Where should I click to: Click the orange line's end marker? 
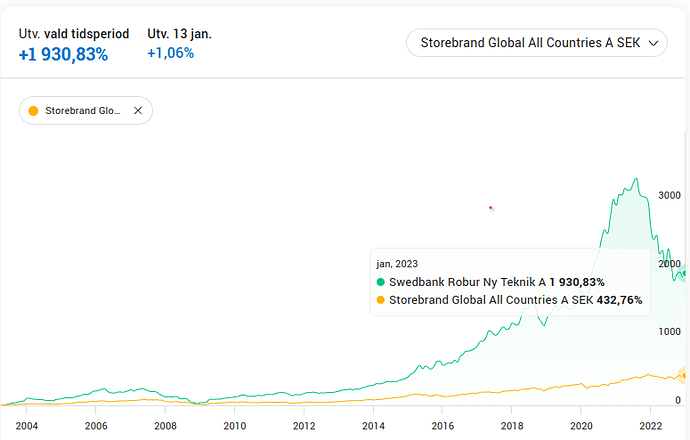click(x=684, y=375)
